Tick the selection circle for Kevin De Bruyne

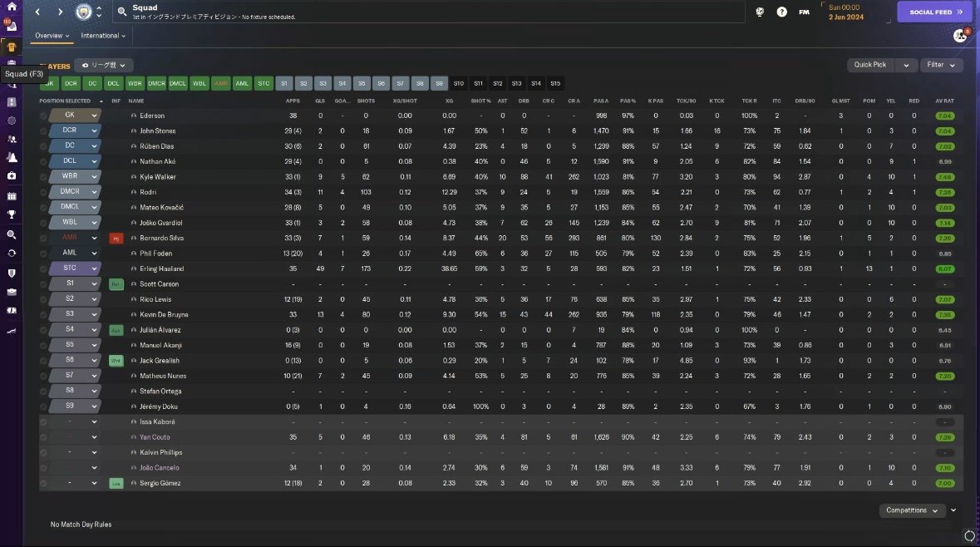[43, 314]
